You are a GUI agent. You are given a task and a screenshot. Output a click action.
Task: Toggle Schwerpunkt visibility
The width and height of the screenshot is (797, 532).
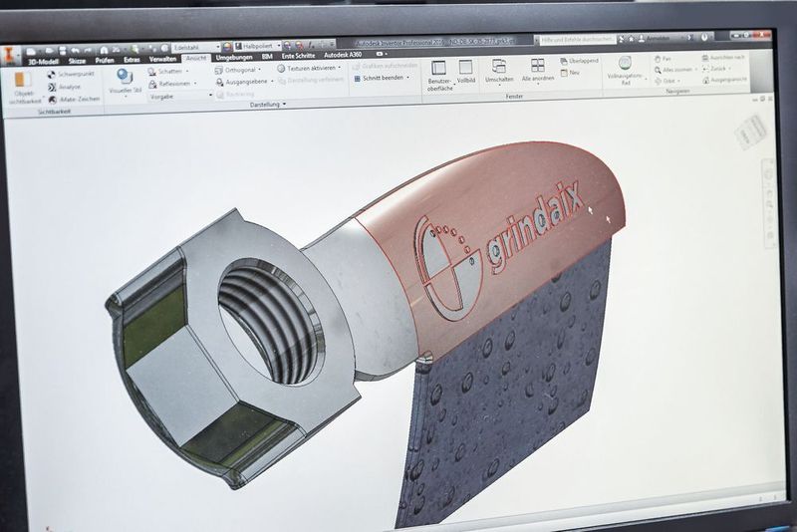tap(71, 74)
